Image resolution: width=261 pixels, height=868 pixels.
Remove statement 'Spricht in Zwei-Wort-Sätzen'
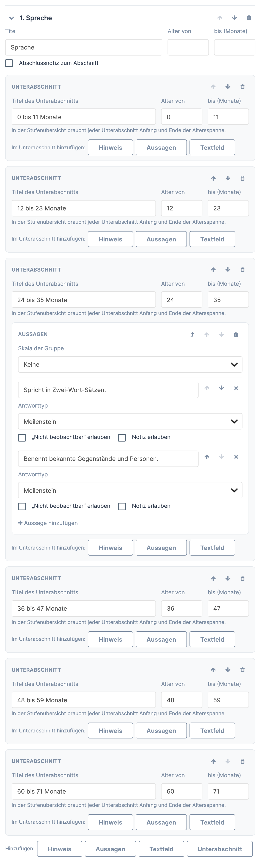(236, 388)
